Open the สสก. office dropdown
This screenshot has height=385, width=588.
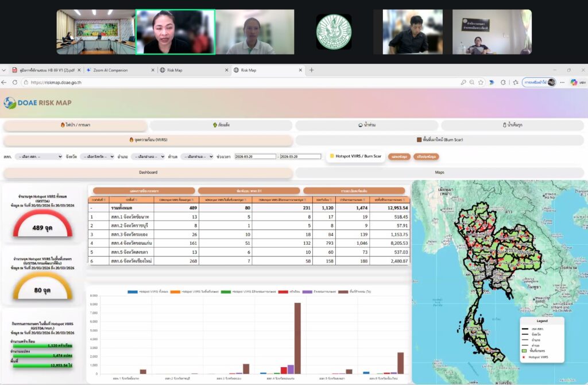tap(38, 156)
